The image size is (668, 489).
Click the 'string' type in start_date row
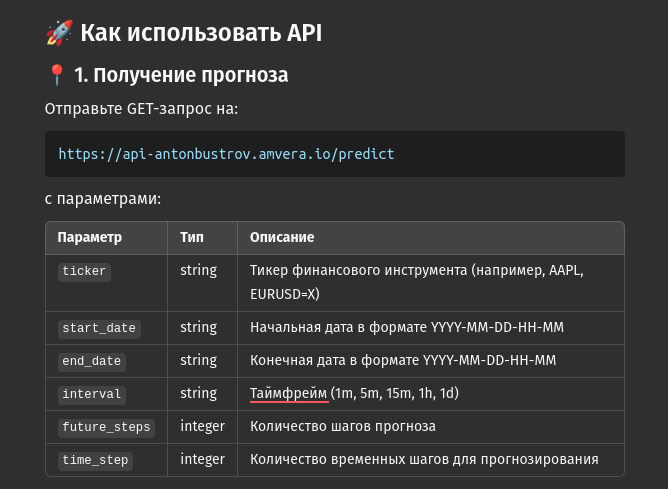tap(199, 328)
